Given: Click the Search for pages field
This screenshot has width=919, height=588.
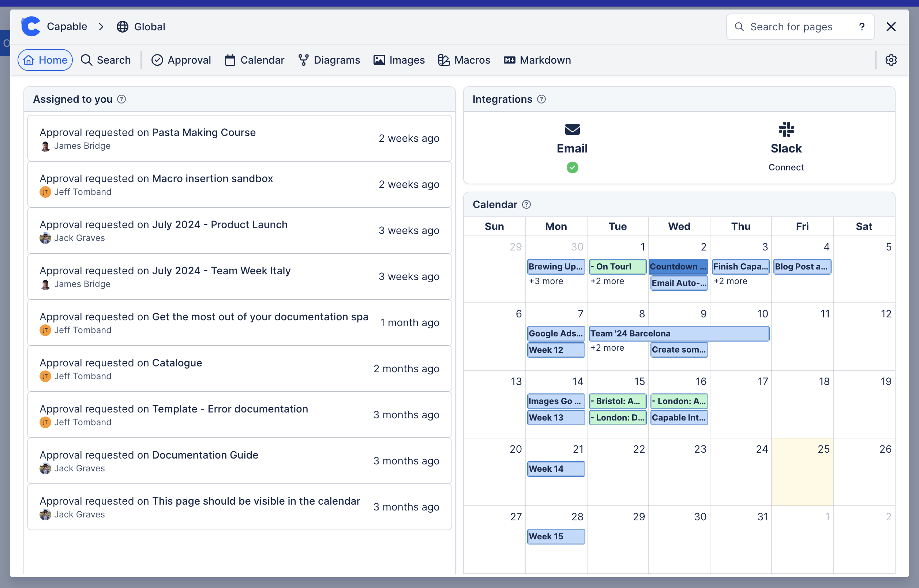Looking at the screenshot, I should click(791, 27).
